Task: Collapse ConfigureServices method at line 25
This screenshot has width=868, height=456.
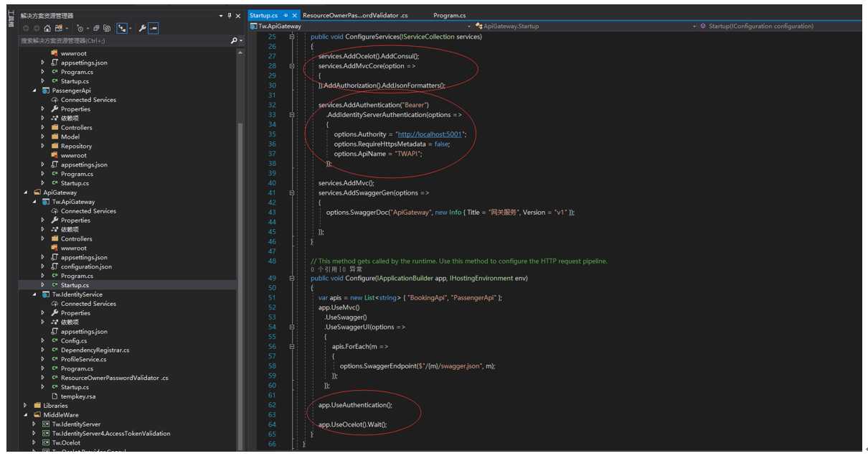Action: 292,37
